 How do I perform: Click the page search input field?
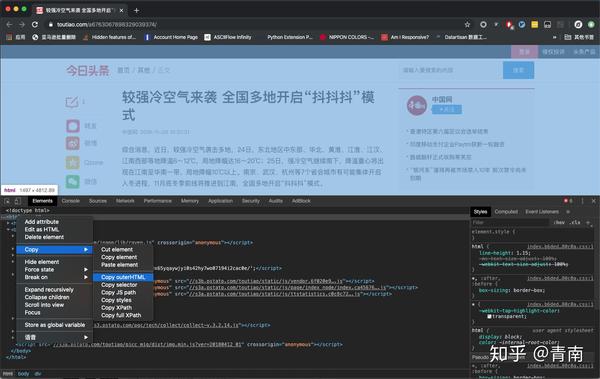tap(450, 70)
